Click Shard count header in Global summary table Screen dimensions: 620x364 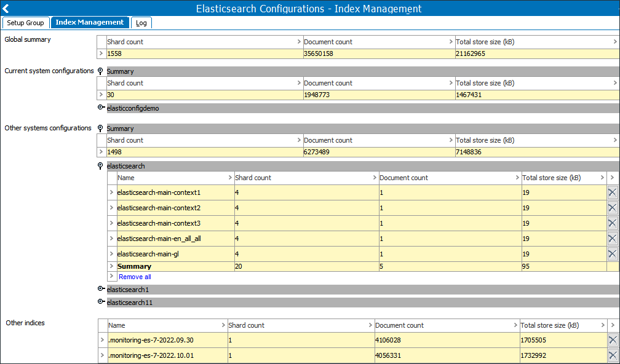point(205,42)
